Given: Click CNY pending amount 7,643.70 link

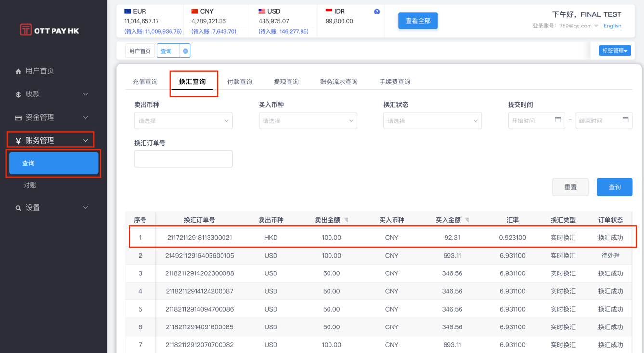Looking at the screenshot, I should click(213, 31).
